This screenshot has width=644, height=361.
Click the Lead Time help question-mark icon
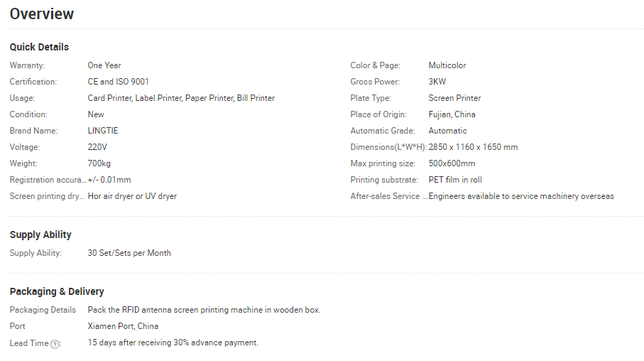coord(55,344)
